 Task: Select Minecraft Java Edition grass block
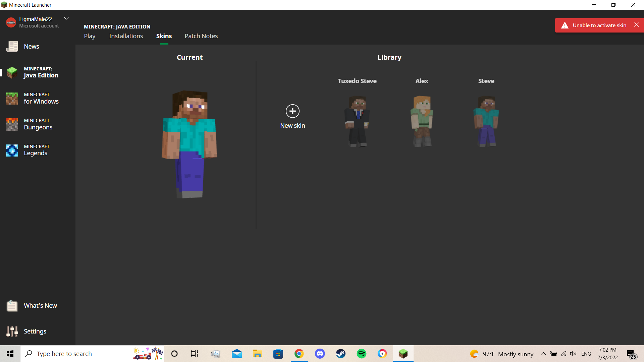tap(12, 72)
